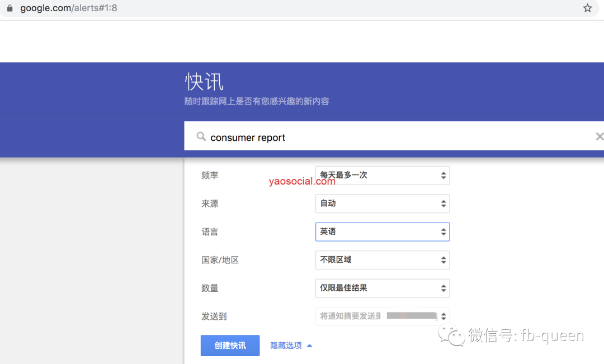Screen dimensions: 604x364
Task: Clear the search query with the X icon
Action: [x=600, y=136]
